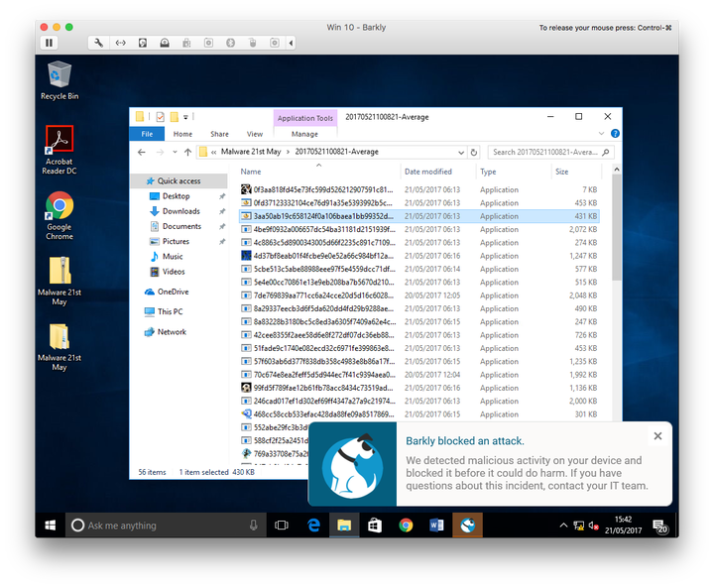Open the File tab in Explorer
The image size is (714, 588).
(x=147, y=134)
